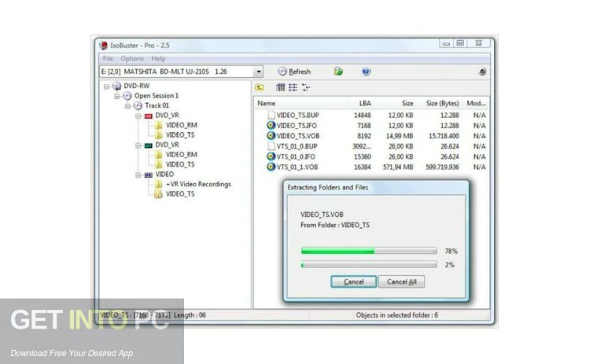Select VIDEO_TS under the green DVD_VR
This screenshot has width=604, height=364.
pos(180,164)
